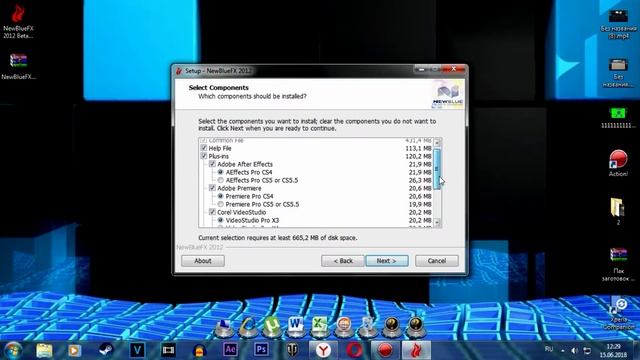Open Microsoft Excel from the dock

click(x=320, y=327)
